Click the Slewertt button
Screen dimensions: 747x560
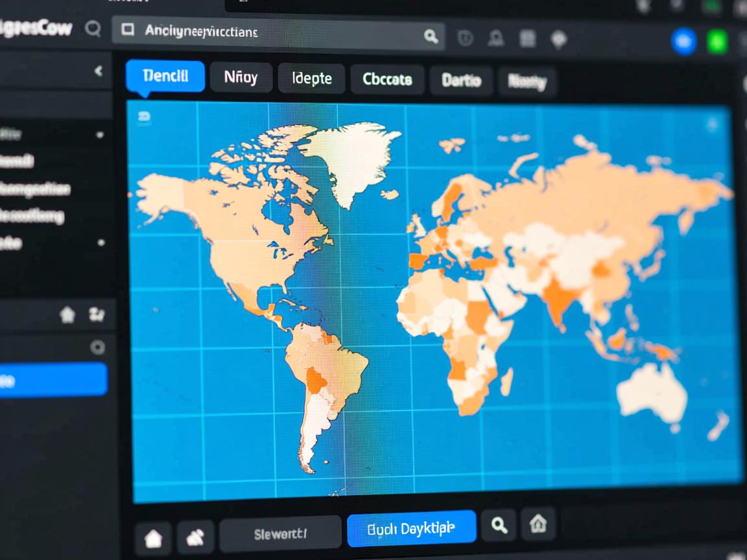(280, 533)
